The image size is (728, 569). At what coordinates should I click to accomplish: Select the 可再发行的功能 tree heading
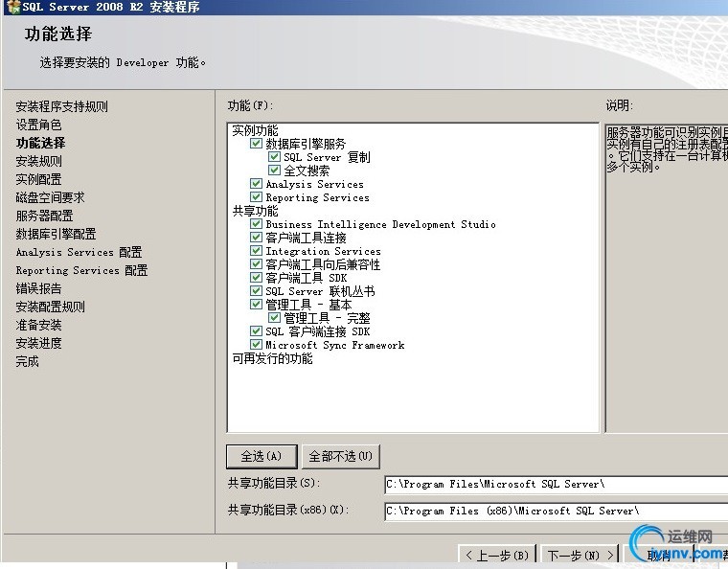(x=273, y=358)
